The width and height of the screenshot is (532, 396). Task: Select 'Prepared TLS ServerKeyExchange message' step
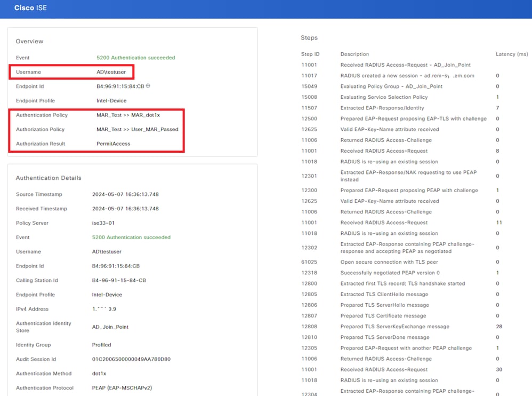(x=394, y=327)
